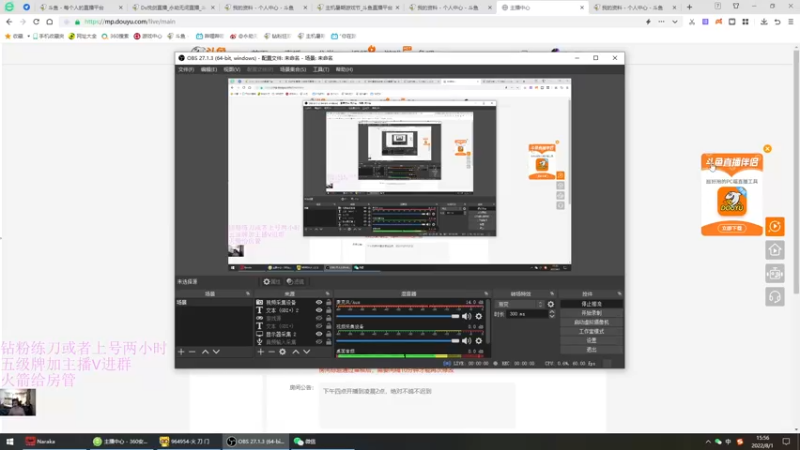Open the OBS 视图(V) menu

(x=232, y=69)
